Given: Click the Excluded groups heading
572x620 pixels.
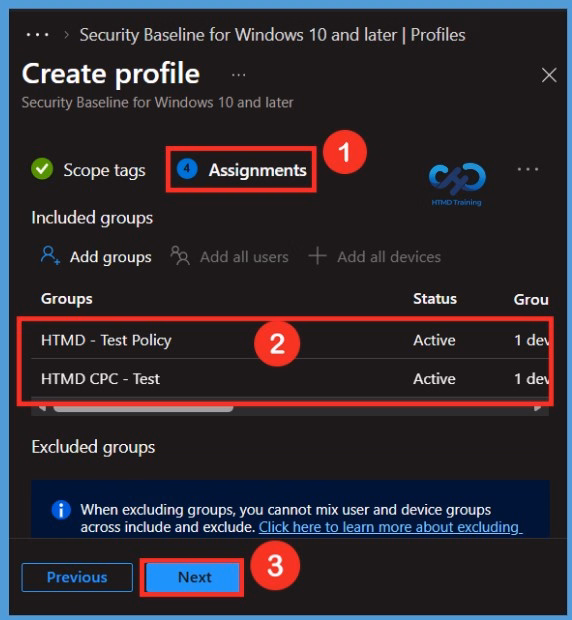Looking at the screenshot, I should tap(93, 447).
